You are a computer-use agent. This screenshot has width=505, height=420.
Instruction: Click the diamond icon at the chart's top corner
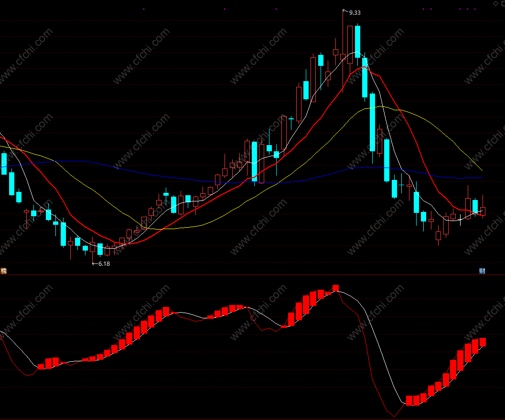pos(495,3)
